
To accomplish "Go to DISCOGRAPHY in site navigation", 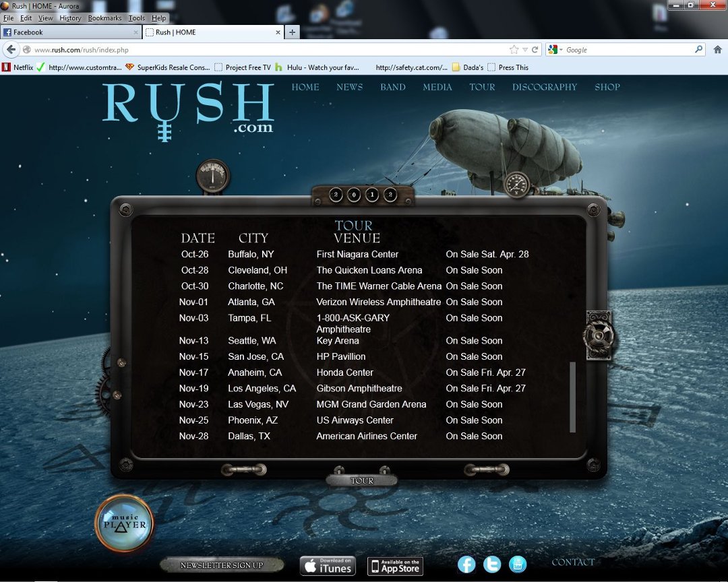I will coord(545,87).
